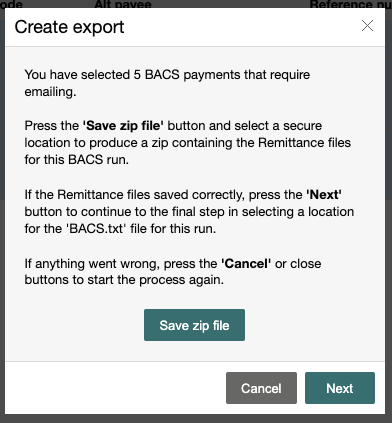Select the Reference column header behind dialog
This screenshot has height=423, width=392.
coord(351,4)
